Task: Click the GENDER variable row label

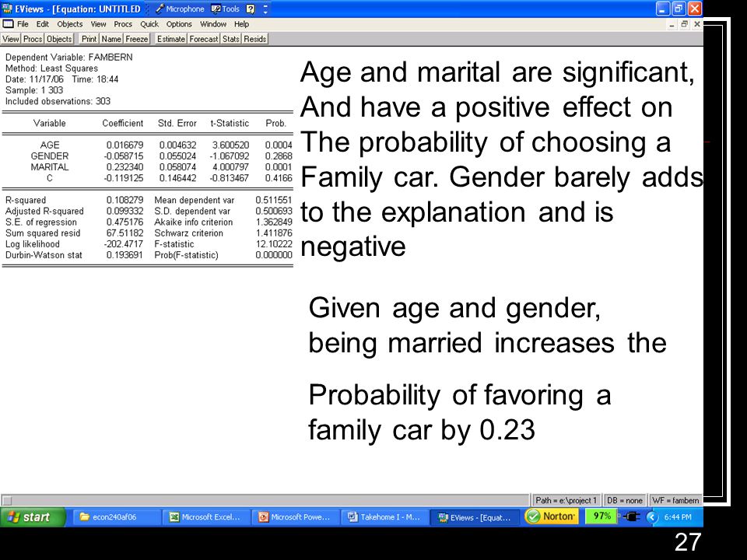Action: coord(50,156)
